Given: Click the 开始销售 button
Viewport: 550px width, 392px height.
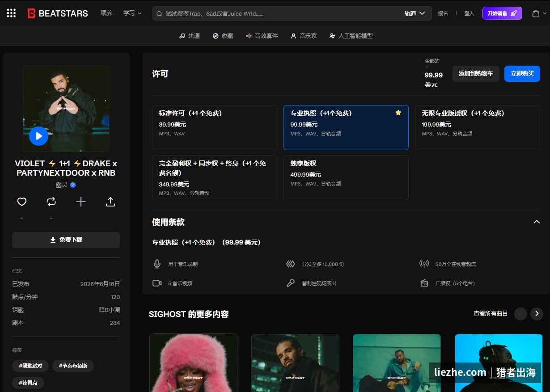Looking at the screenshot, I should pyautogui.click(x=502, y=13).
